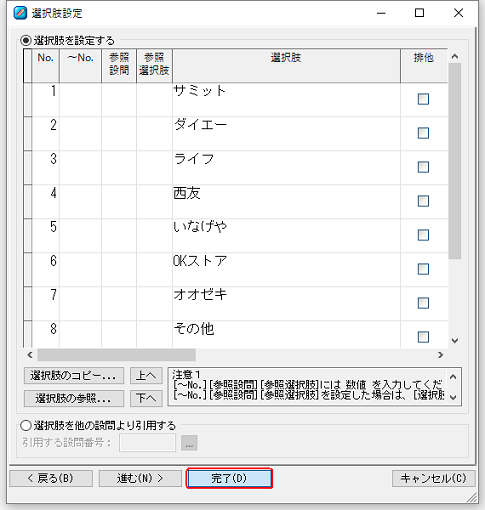
Task: Check the 排他 box for いなげや
Action: pos(423,235)
